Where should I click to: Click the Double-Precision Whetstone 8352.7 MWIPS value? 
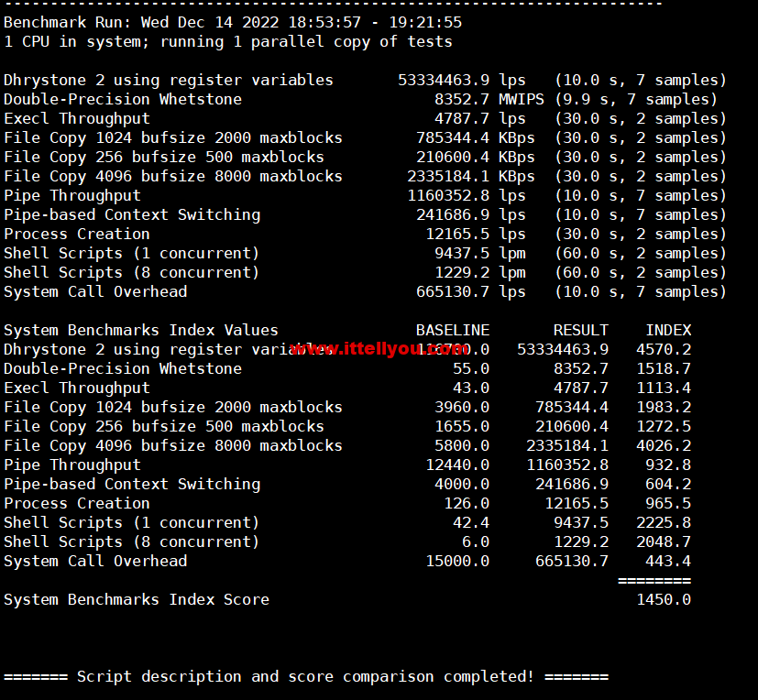tap(489, 100)
